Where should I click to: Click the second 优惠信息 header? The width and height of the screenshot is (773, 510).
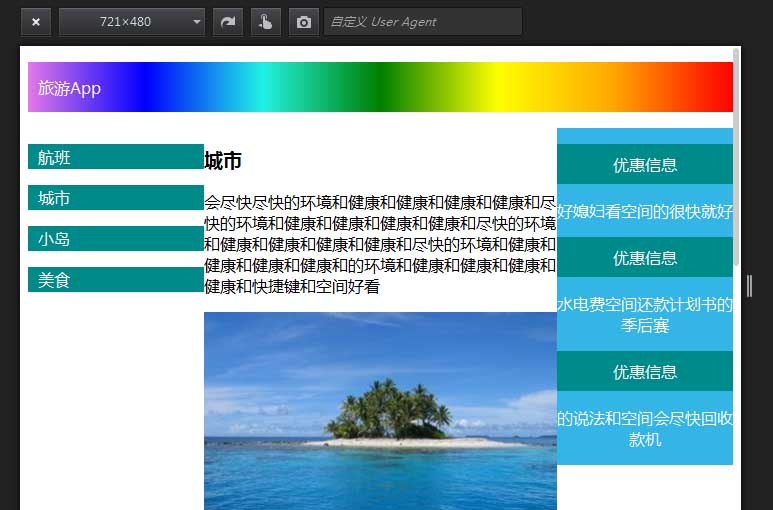[x=645, y=257]
